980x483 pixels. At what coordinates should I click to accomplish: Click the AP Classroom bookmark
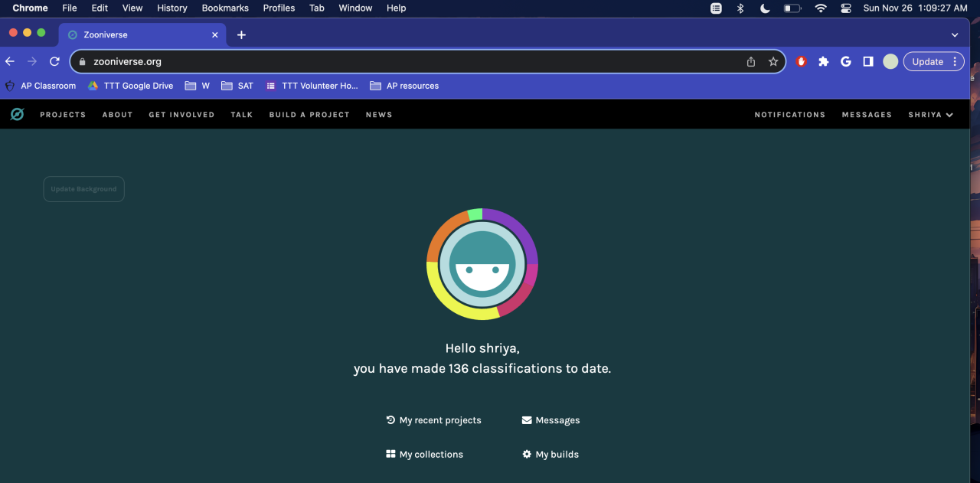point(41,86)
